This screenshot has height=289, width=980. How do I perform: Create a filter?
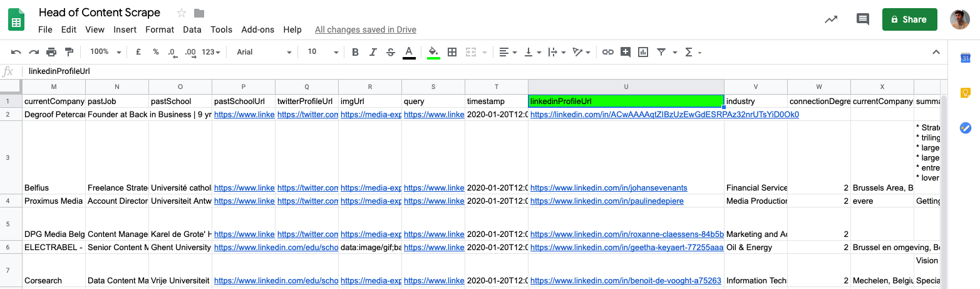[x=661, y=52]
